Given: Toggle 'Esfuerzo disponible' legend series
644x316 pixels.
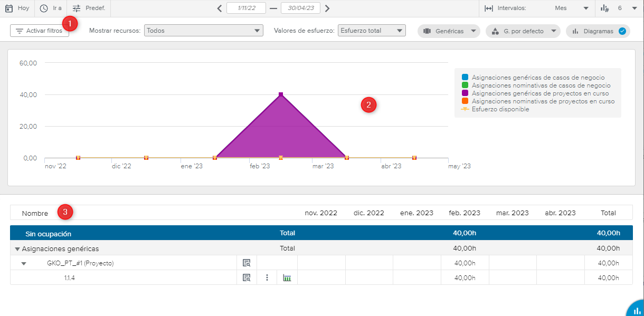Looking at the screenshot, I should click(465, 109).
